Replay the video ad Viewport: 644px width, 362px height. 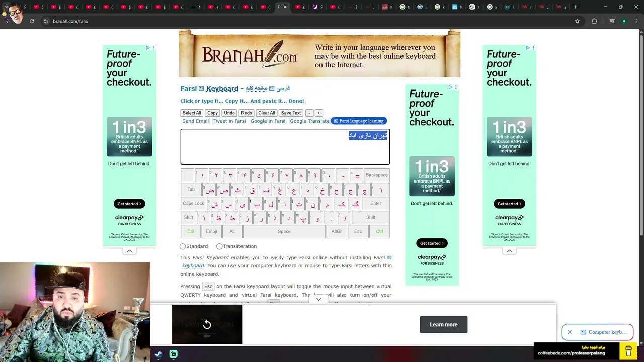click(207, 325)
